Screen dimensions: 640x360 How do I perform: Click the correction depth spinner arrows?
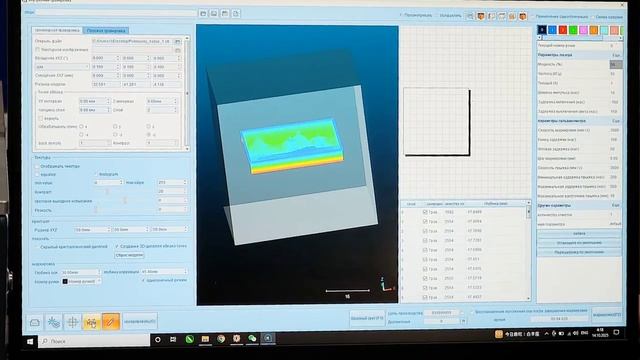click(186, 271)
